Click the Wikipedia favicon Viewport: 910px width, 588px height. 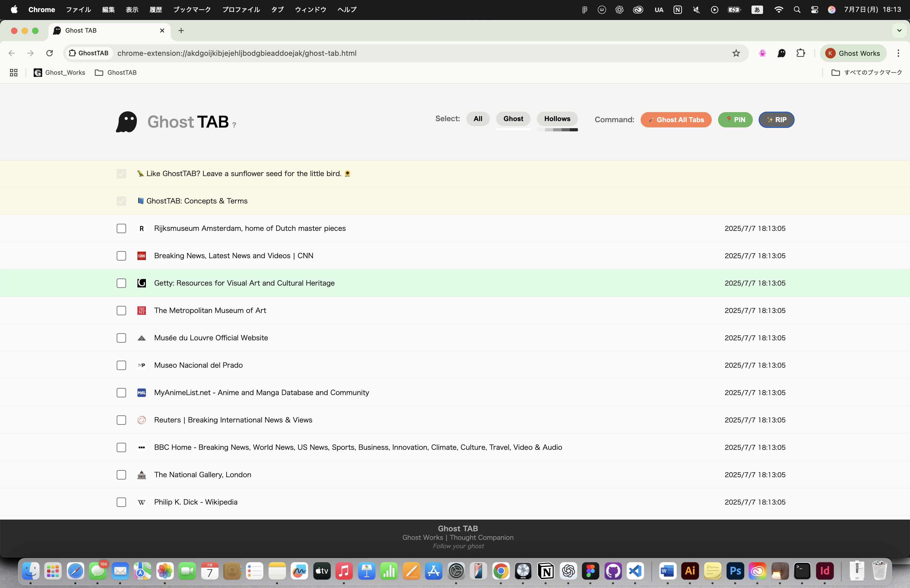tap(142, 502)
